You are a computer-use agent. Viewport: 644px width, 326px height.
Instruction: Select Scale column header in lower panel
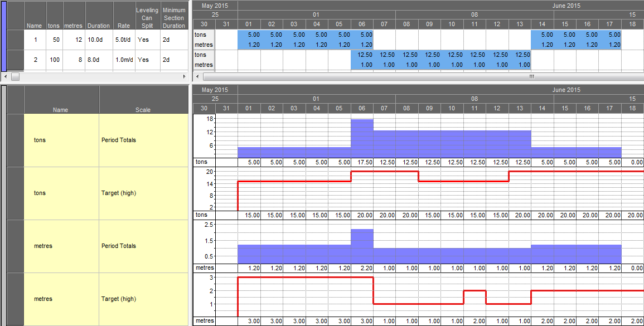143,110
